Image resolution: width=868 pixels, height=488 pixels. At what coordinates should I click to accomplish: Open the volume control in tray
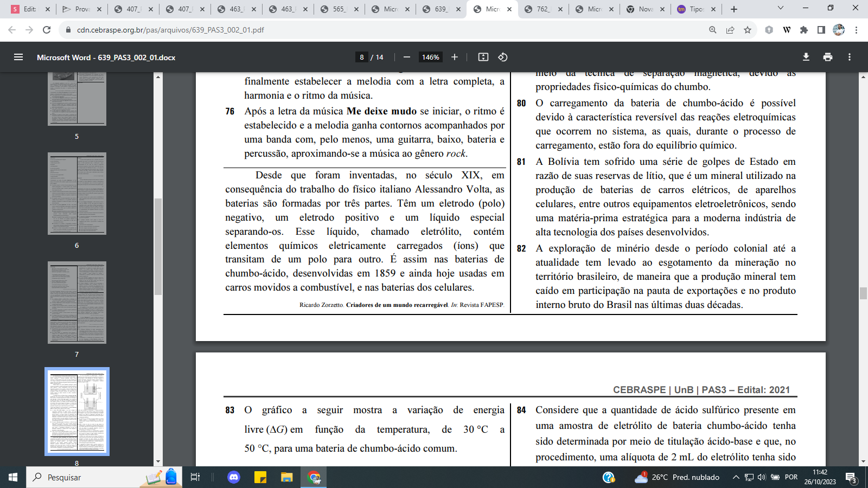762,477
